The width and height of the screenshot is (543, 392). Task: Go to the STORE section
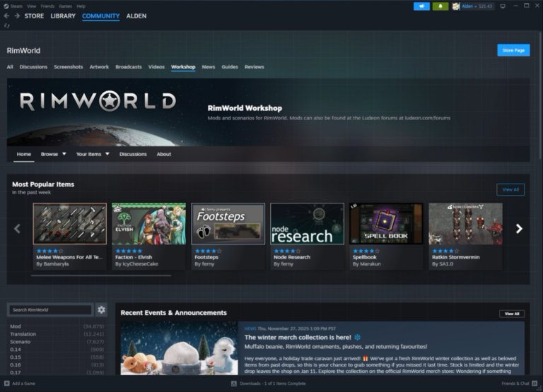coord(34,16)
